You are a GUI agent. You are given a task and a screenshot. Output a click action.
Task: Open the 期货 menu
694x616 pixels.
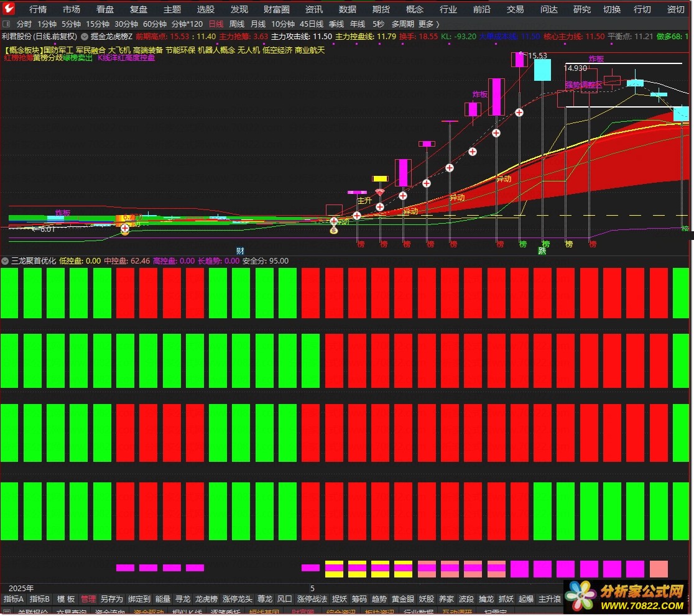pyautogui.click(x=381, y=9)
